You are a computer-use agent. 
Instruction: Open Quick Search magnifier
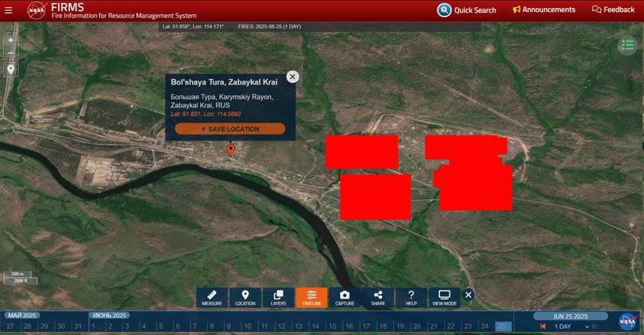444,10
